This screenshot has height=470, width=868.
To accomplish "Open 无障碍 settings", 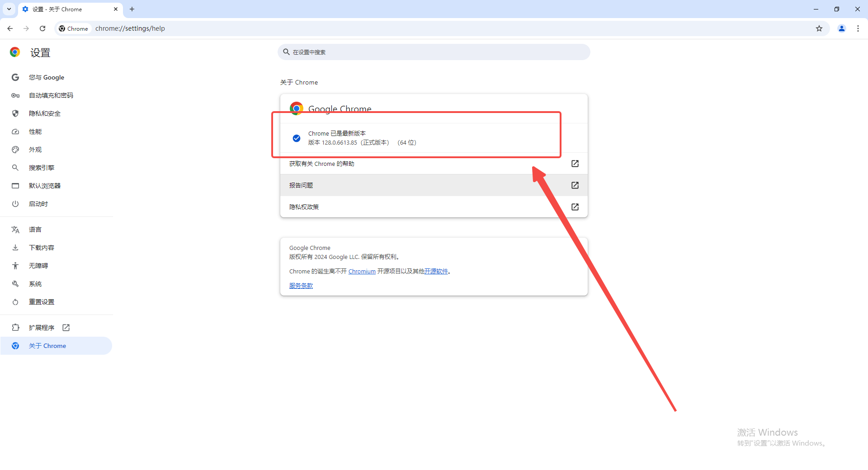I will [x=57, y=266].
